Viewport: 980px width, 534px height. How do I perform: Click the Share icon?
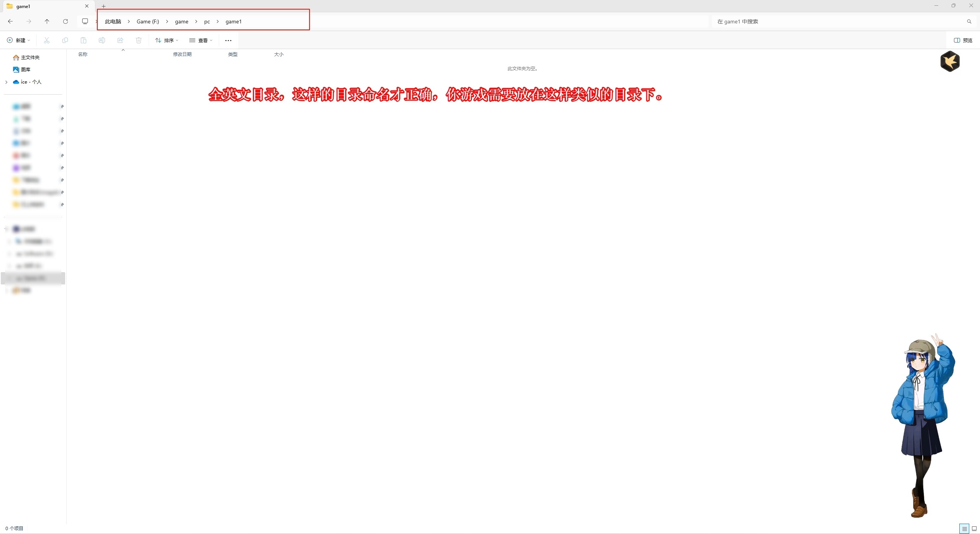point(120,40)
